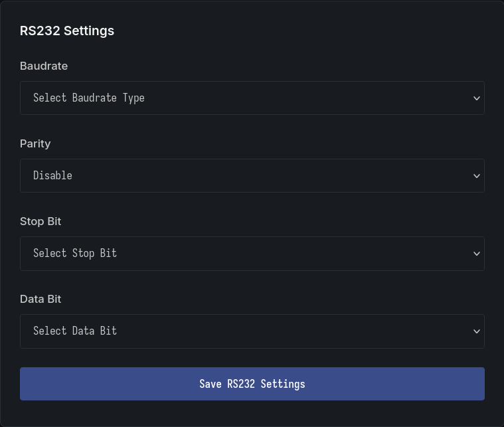Screen dimensions: 504x427
Task: Click the Stop Bit field label
Action: 41,221
